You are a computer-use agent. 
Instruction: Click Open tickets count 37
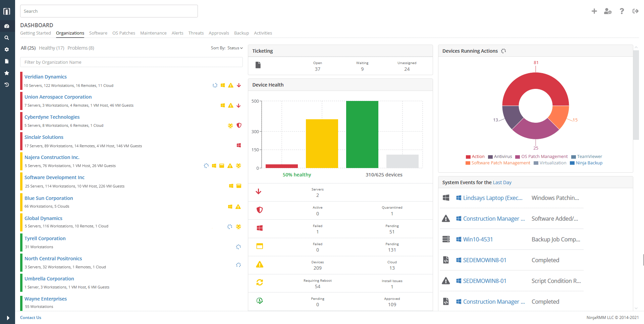point(318,69)
